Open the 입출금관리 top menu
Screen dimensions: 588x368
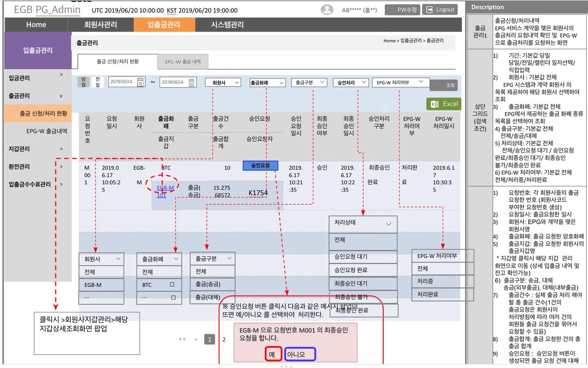point(164,25)
